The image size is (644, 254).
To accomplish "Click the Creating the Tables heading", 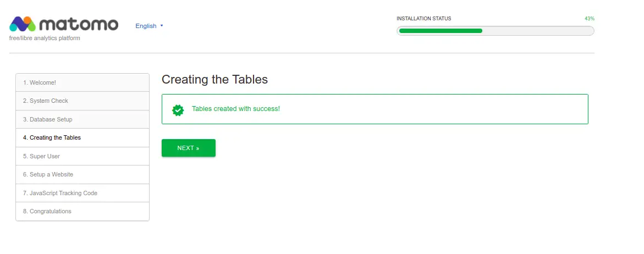I will pos(215,79).
